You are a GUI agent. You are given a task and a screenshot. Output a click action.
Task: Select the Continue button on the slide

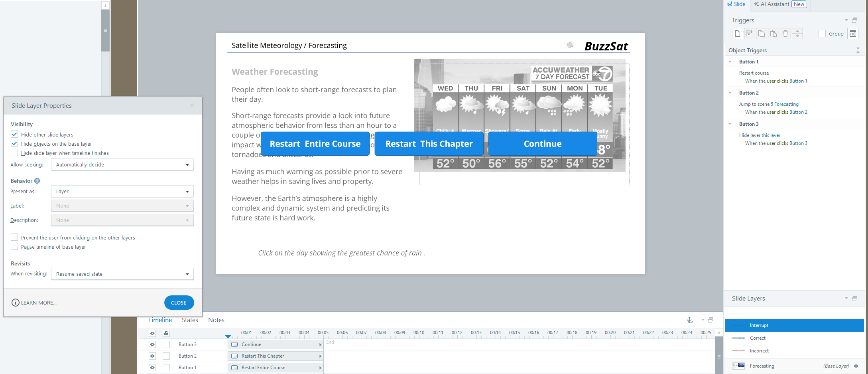click(543, 144)
